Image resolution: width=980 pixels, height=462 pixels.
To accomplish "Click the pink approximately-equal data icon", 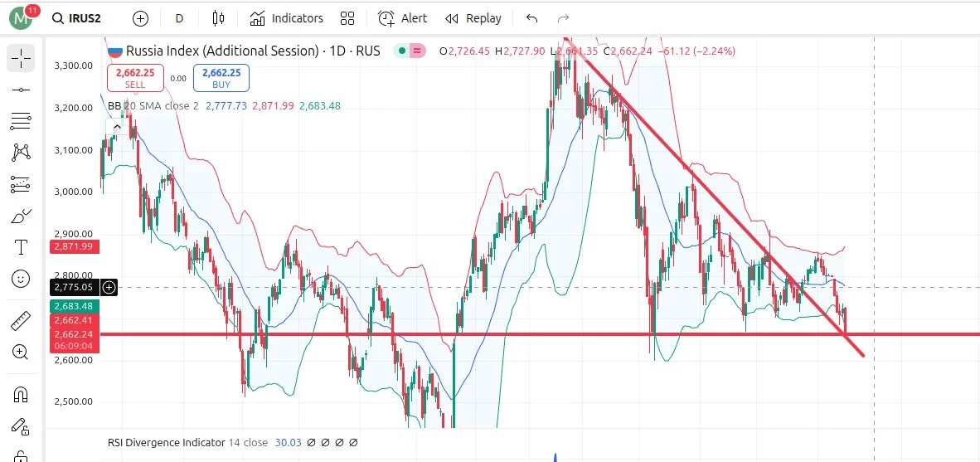I will click(x=417, y=51).
